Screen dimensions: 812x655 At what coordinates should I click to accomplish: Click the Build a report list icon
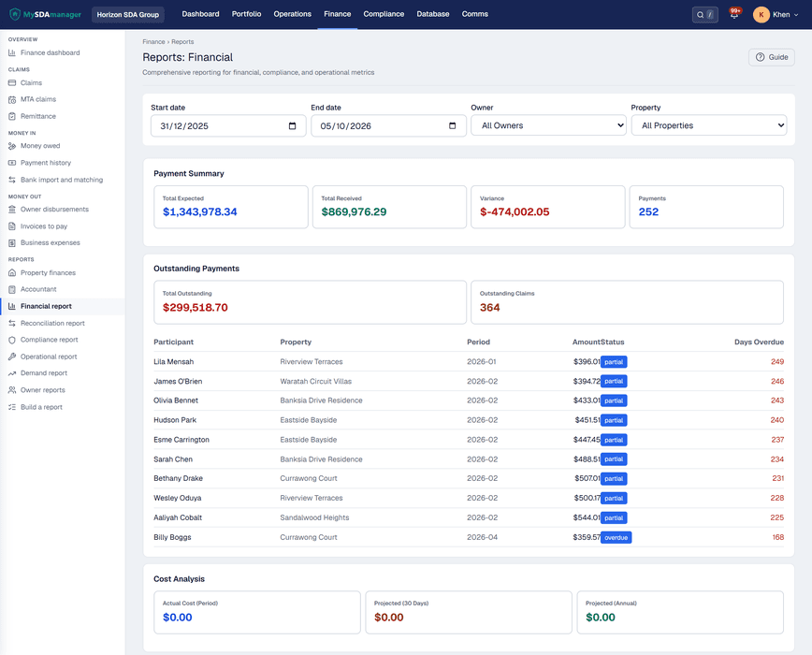[x=12, y=407]
